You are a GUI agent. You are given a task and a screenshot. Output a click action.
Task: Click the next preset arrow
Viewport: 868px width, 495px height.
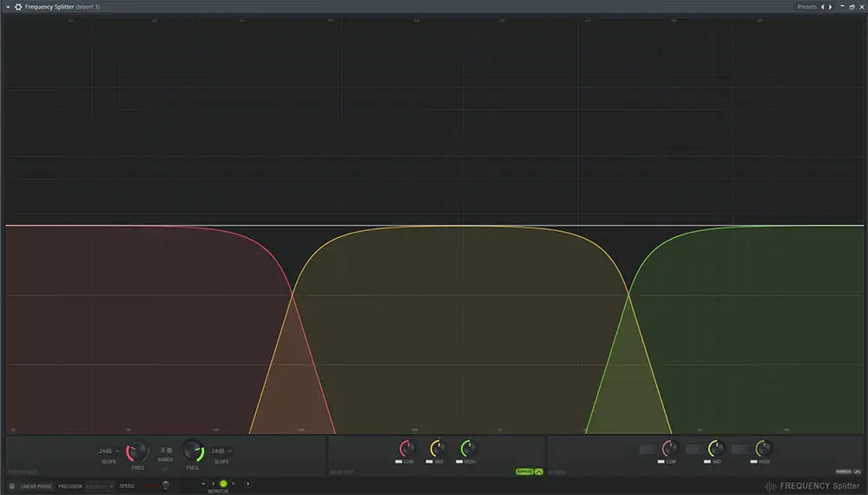(x=831, y=7)
